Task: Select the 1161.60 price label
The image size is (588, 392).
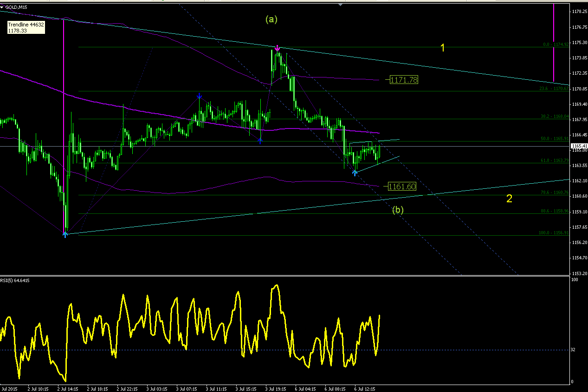Action: click(x=402, y=186)
